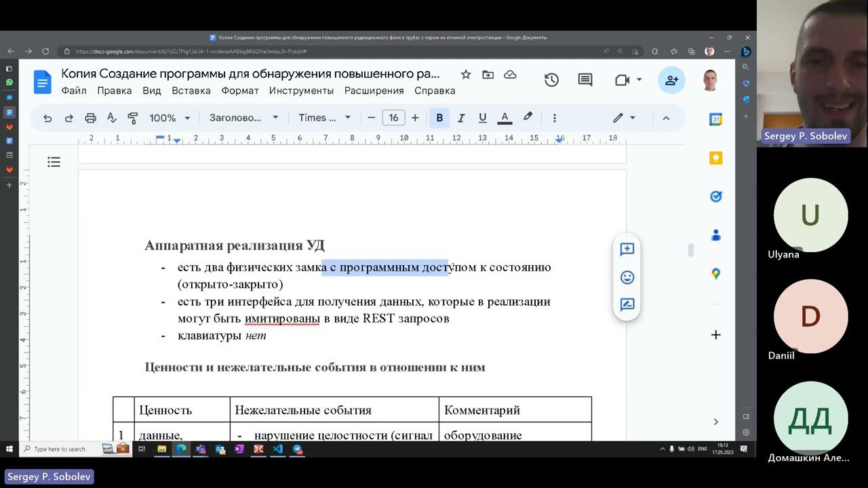Open the Инструменты menu
Image resolution: width=868 pixels, height=488 pixels.
coord(302,91)
